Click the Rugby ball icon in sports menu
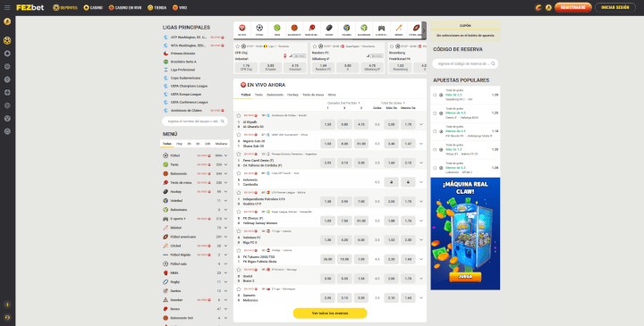644x326 pixels. pos(165,281)
